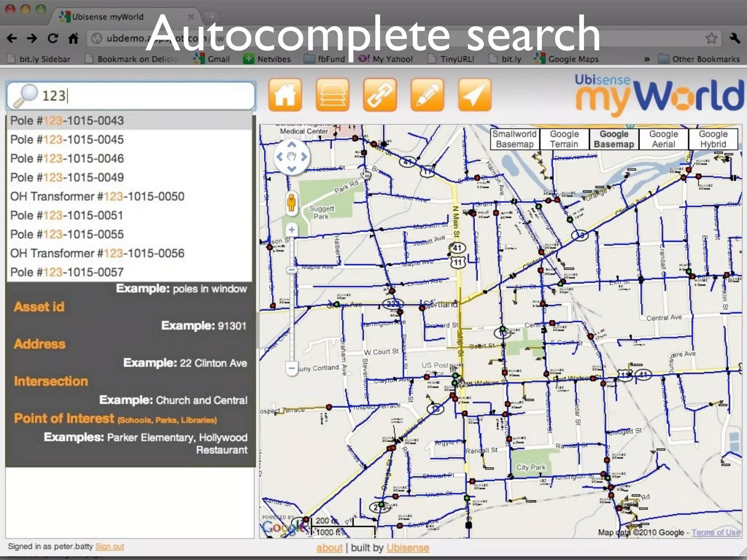Open the Terms of Use link
Viewport: 747px width, 560px height.
[716, 533]
